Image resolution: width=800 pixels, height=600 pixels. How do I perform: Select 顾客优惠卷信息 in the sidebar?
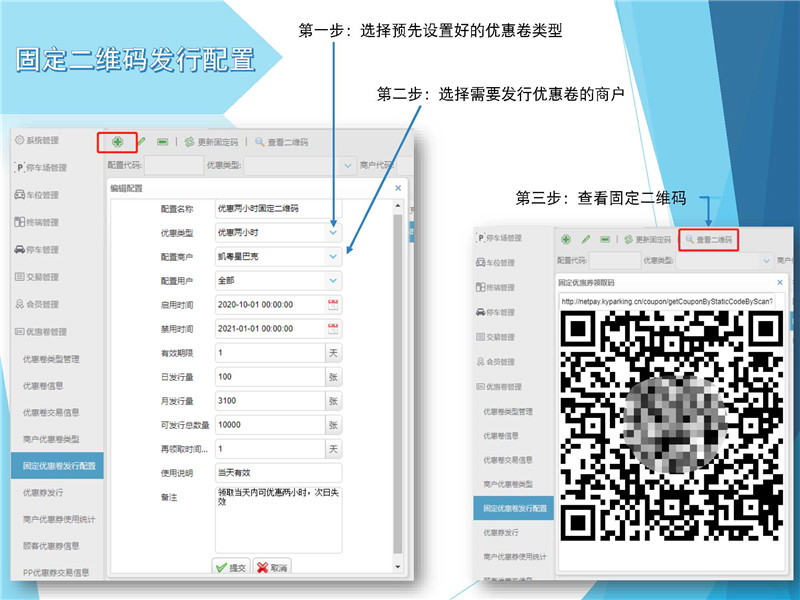tap(51, 546)
